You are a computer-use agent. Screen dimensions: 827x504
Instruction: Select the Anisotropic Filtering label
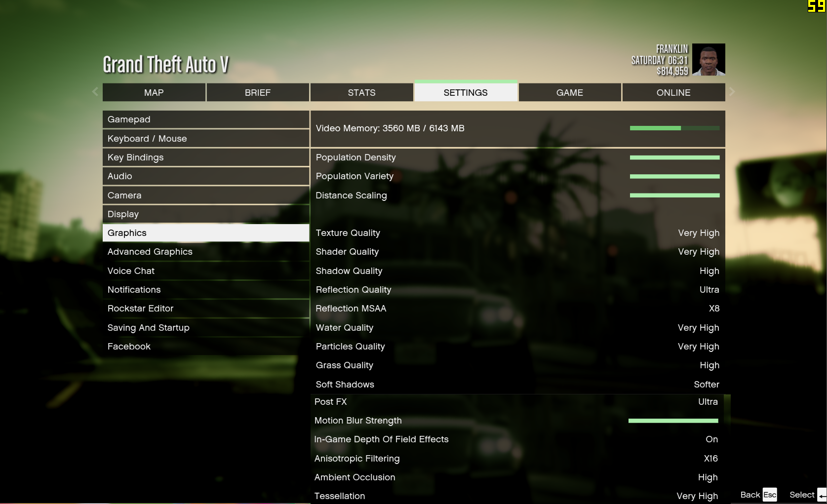(x=357, y=459)
